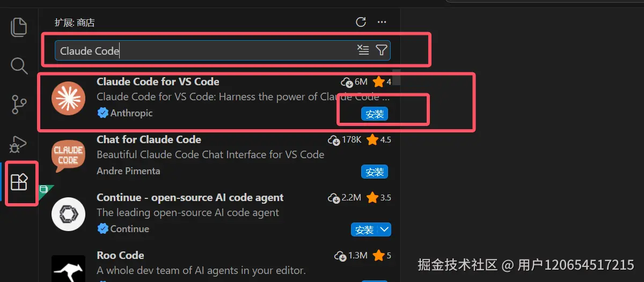Click the extension list scrollbar
The height and width of the screenshot is (282, 644).
click(397, 77)
